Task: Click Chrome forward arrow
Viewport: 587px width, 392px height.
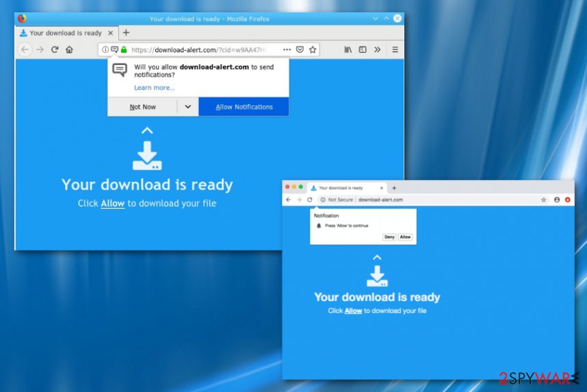Action: click(x=299, y=200)
